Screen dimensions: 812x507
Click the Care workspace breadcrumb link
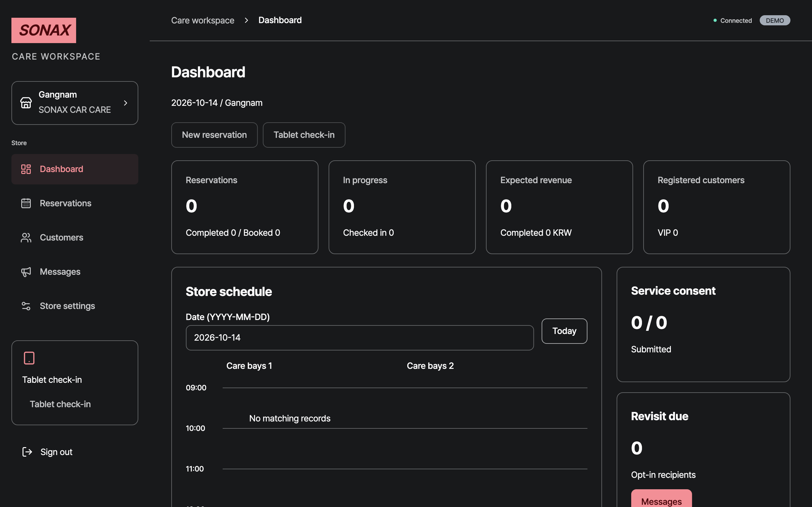point(203,21)
